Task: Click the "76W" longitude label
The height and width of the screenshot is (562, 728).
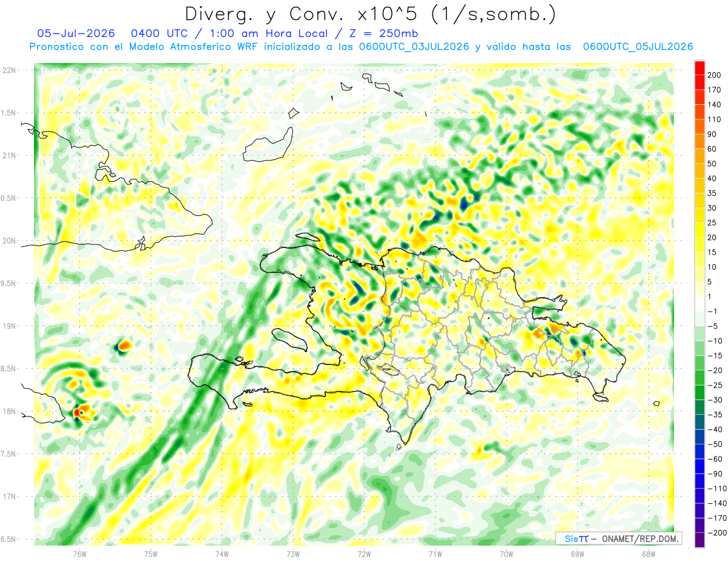Action: click(79, 554)
